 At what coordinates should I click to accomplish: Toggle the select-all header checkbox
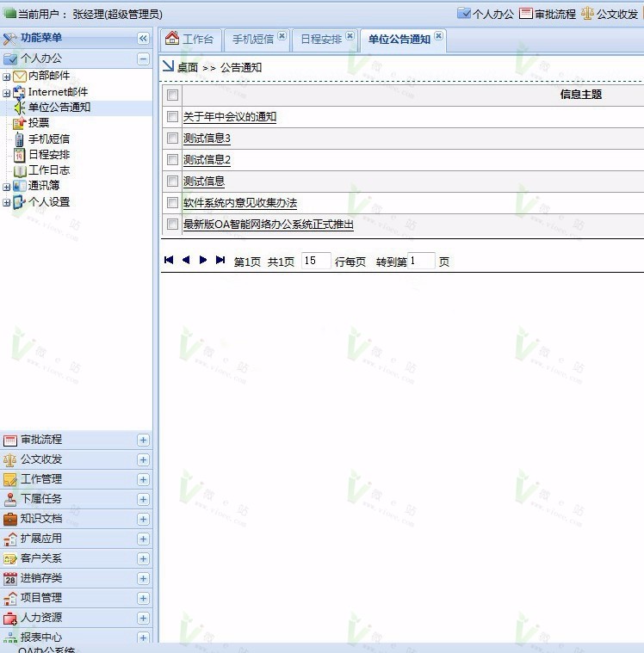[x=172, y=95]
